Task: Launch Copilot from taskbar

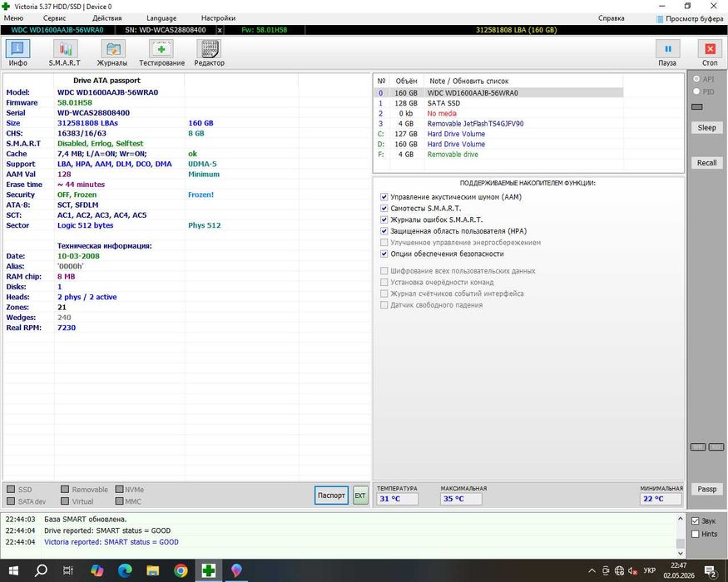Action: [97, 570]
